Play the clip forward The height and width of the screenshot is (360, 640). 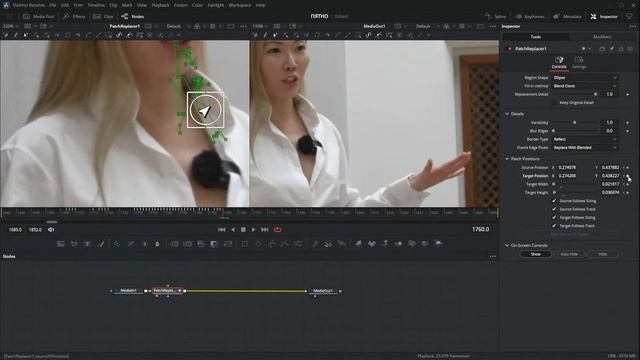coord(253,230)
